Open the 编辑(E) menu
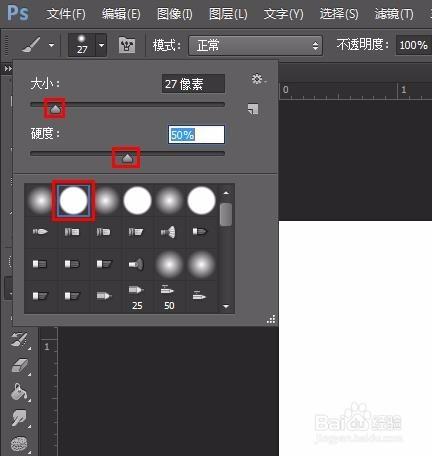432x456 pixels. tap(121, 14)
